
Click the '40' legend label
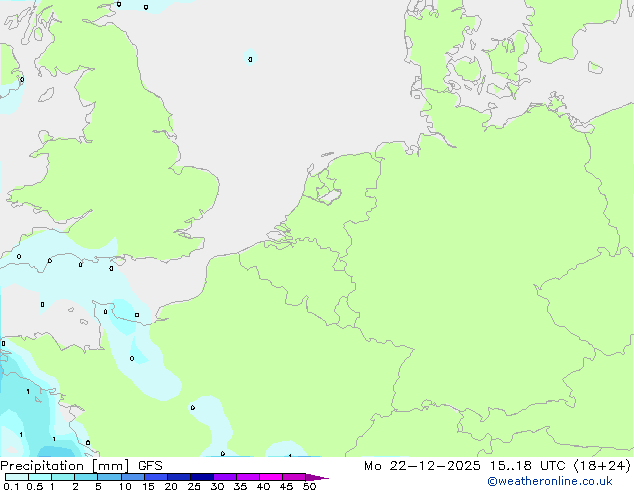(x=263, y=486)
